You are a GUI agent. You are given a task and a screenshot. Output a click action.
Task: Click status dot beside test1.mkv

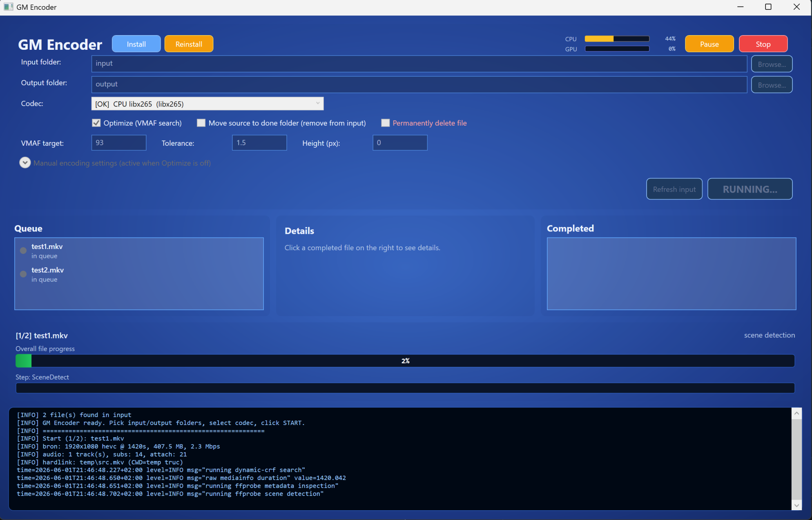[x=23, y=251]
